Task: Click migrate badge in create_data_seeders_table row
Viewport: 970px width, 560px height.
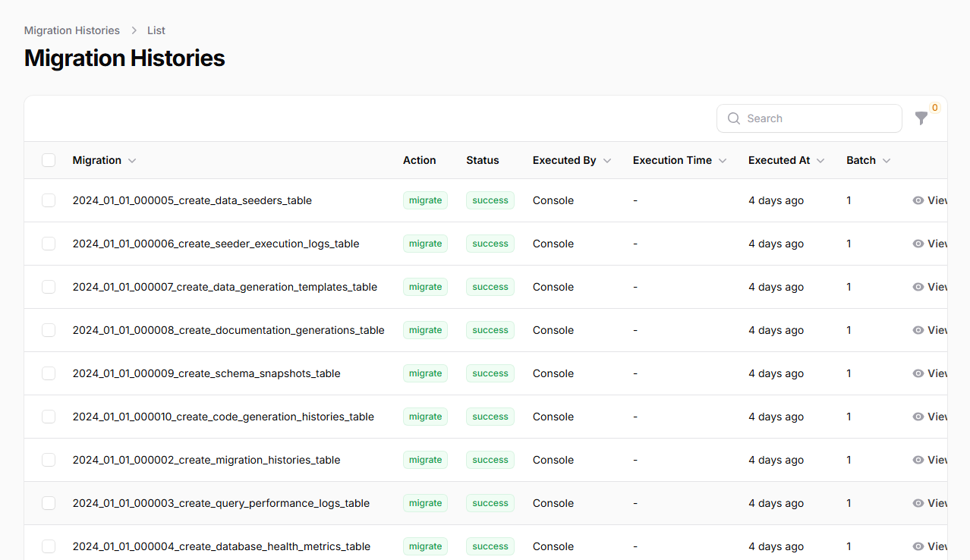Action: point(425,200)
